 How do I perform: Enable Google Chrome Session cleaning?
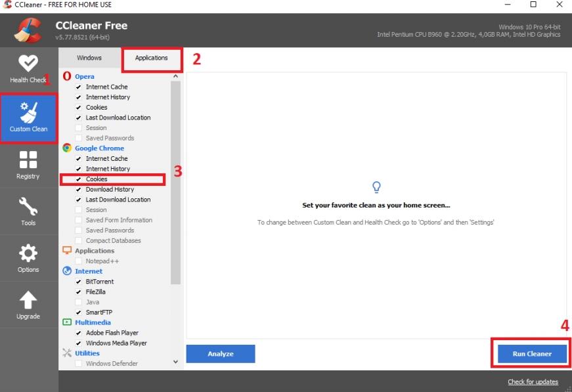78,209
